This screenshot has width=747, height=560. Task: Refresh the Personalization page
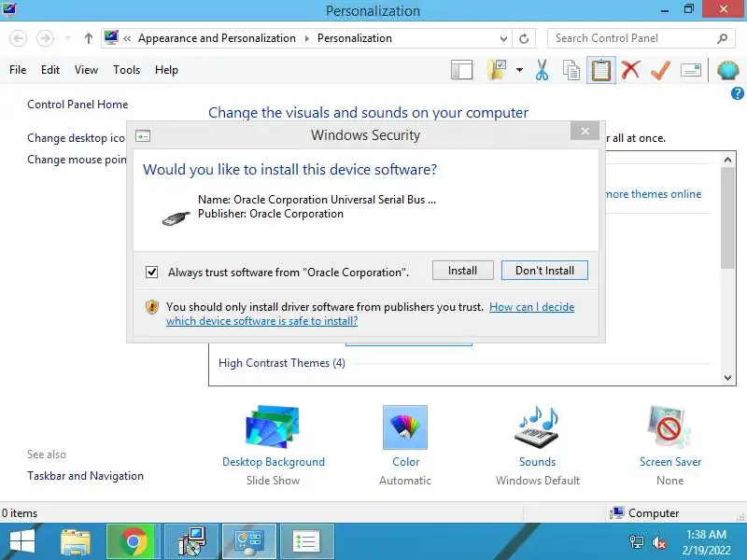coord(524,38)
